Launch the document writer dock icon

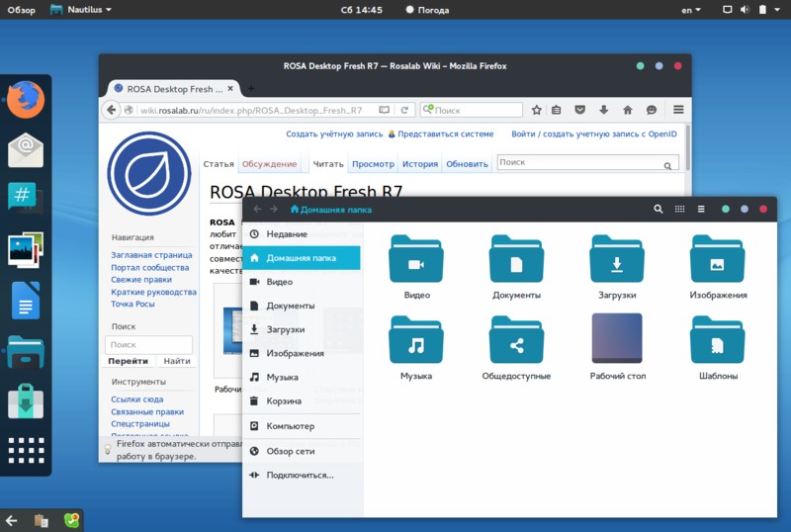pos(26,301)
